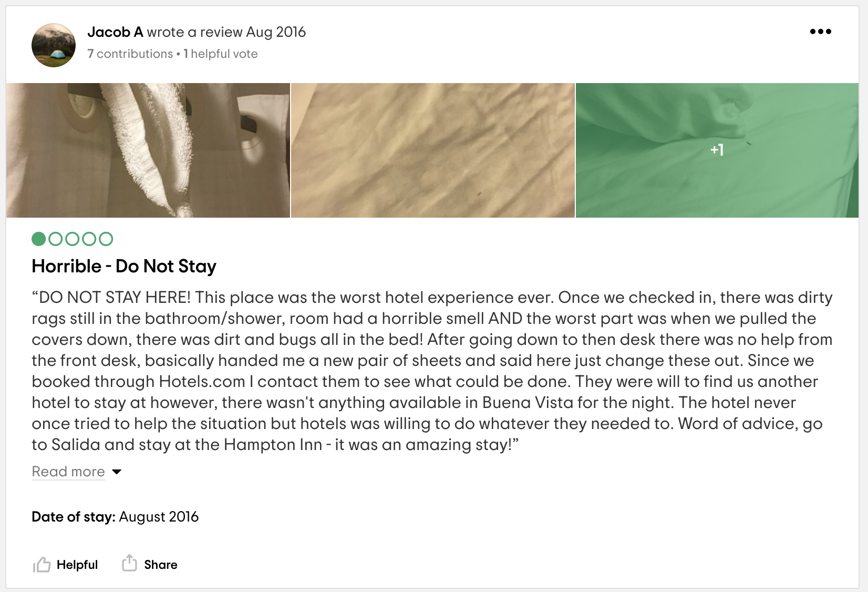The height and width of the screenshot is (592, 868).
Task: Open the white towel photo
Action: (x=148, y=150)
